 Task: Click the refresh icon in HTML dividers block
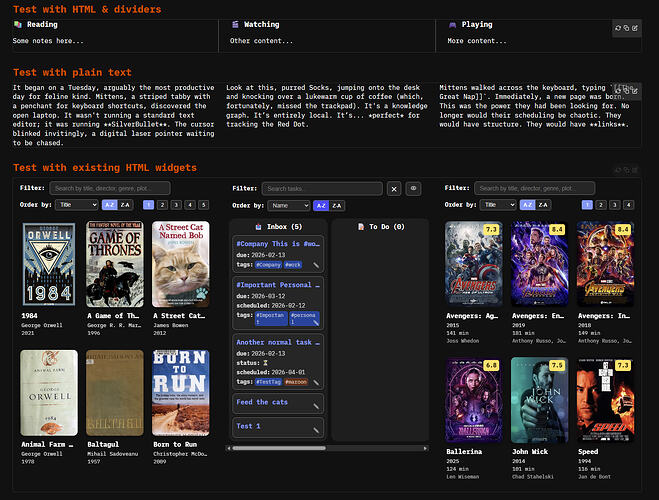tap(619, 29)
